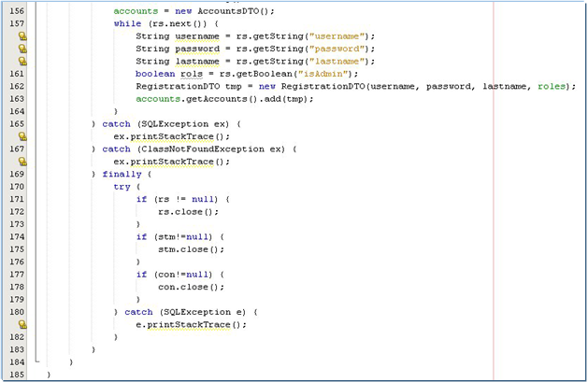Click the green 'roles' argument on line 162
This screenshot has height=382, width=588.
click(552, 86)
